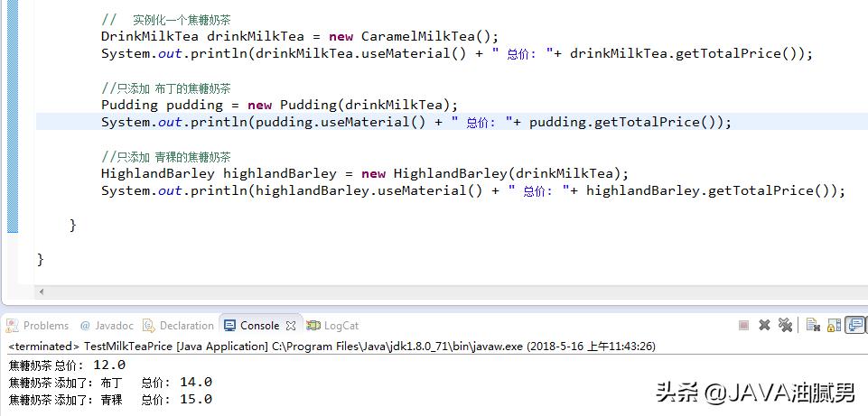Click the Declaration tab icon
868x416 pixels.
148,325
